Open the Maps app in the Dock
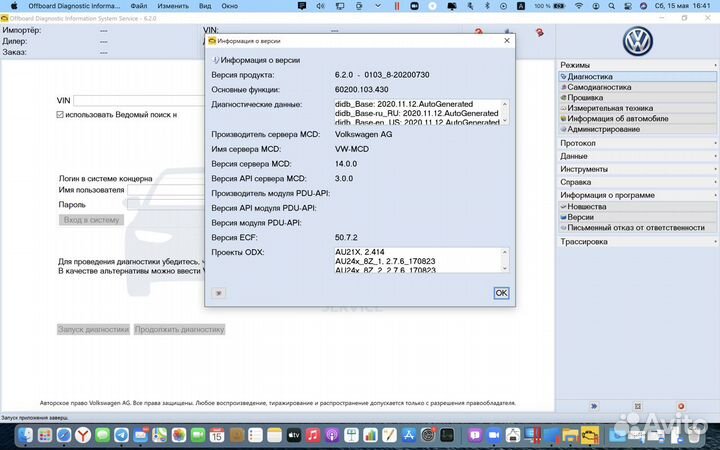 pos(160,434)
